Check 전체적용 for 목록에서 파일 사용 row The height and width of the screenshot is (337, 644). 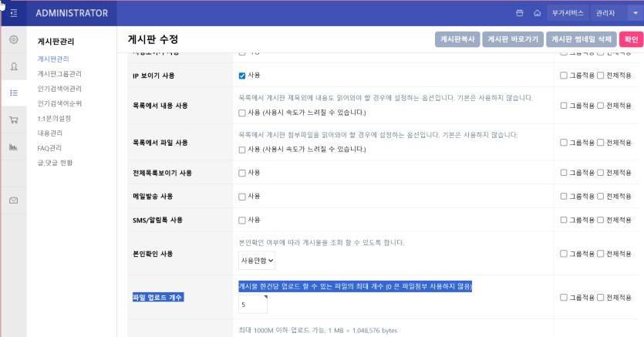click(x=601, y=143)
